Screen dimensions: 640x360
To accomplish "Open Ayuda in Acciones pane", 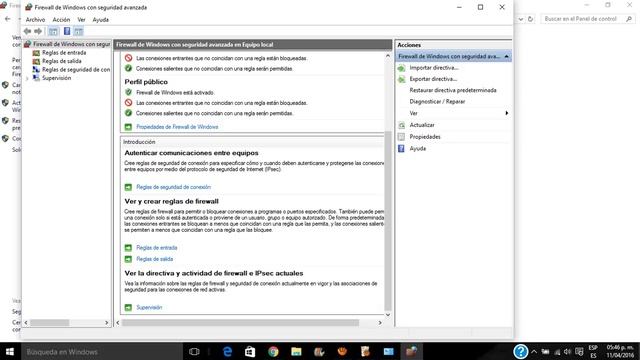I will click(418, 149).
